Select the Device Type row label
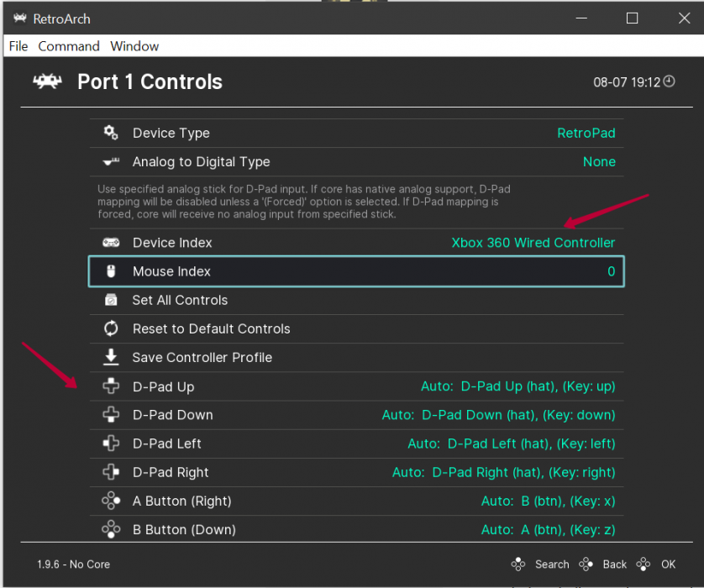 [171, 133]
